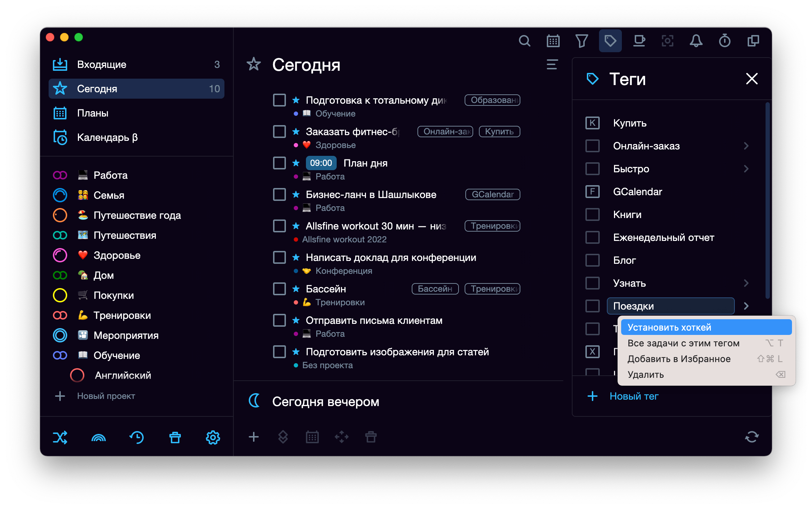Check the task Подготовка к тотальному диктанту
The image size is (812, 509).
pos(279,100)
